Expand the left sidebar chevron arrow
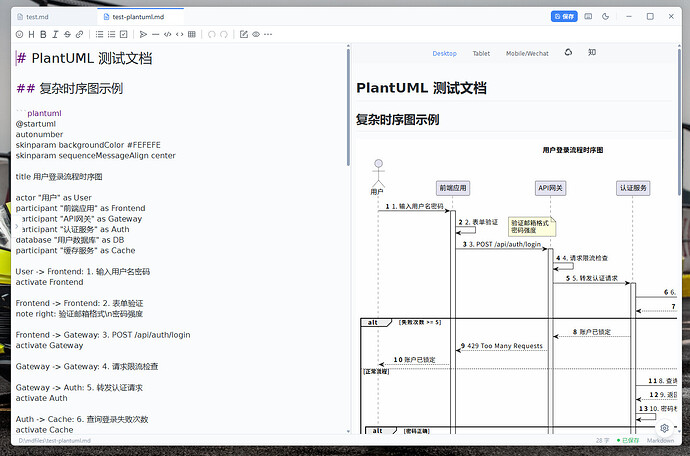Image resolution: width=690 pixels, height=456 pixels. tap(17, 226)
